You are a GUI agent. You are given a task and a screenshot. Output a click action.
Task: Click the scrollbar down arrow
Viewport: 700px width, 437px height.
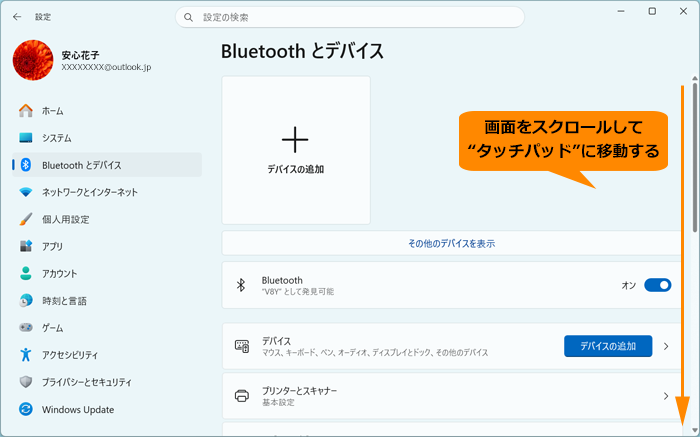695,431
